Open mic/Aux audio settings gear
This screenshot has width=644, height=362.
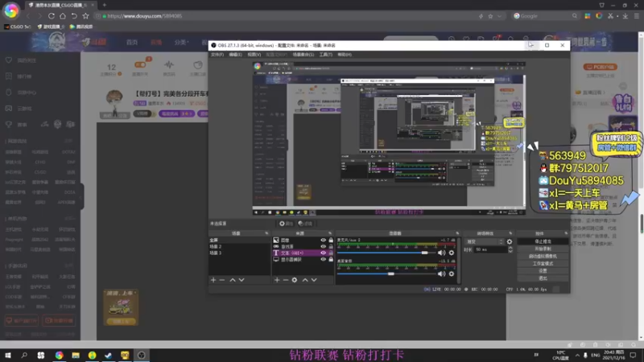tap(452, 253)
